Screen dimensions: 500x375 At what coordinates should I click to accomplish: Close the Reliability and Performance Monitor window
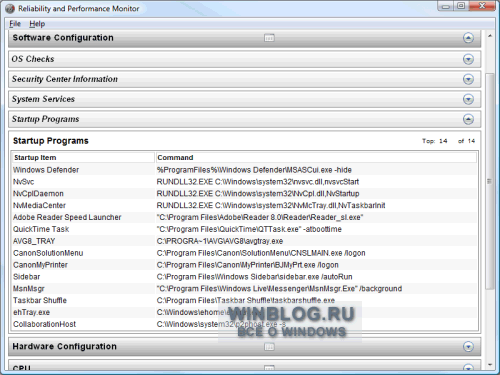pos(482,6)
